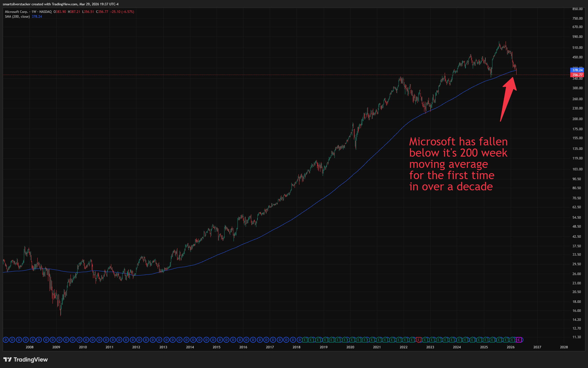Click the blue 378.24 SMA price label

(x=577, y=70)
